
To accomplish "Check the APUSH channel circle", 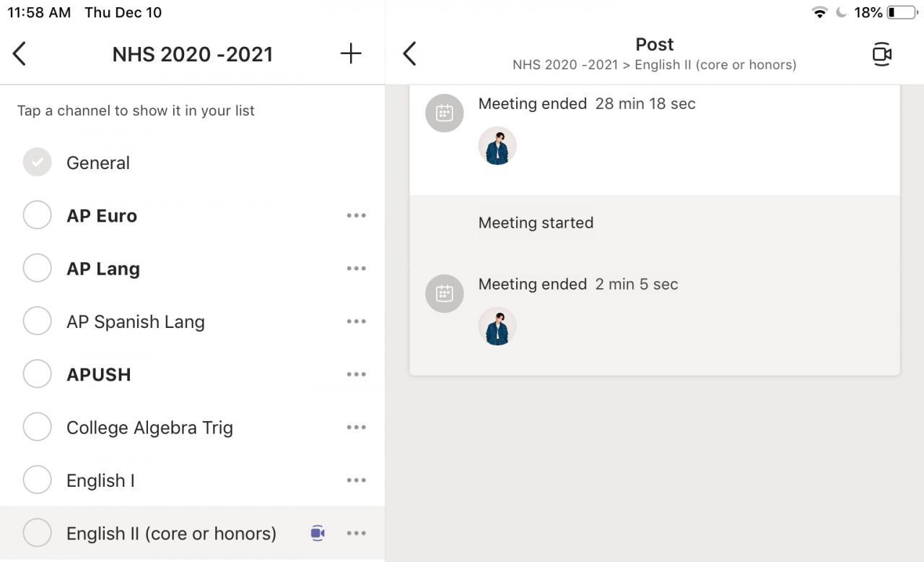I will (37, 374).
